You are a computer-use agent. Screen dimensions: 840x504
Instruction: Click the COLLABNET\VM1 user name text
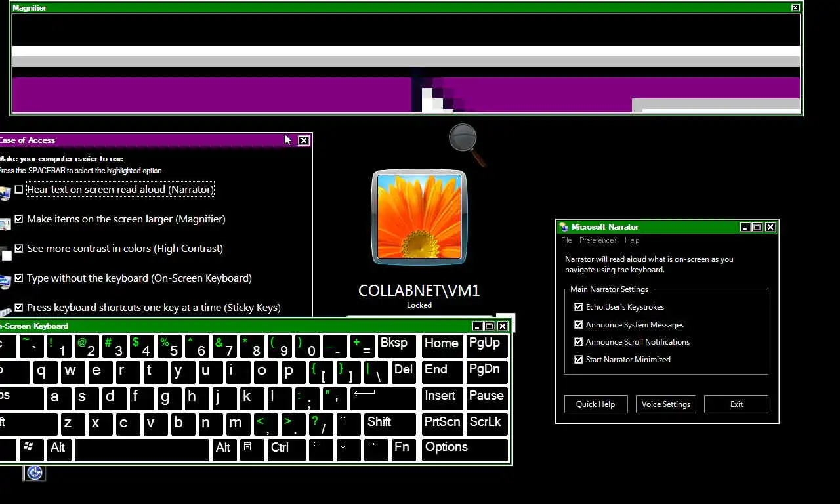419,290
